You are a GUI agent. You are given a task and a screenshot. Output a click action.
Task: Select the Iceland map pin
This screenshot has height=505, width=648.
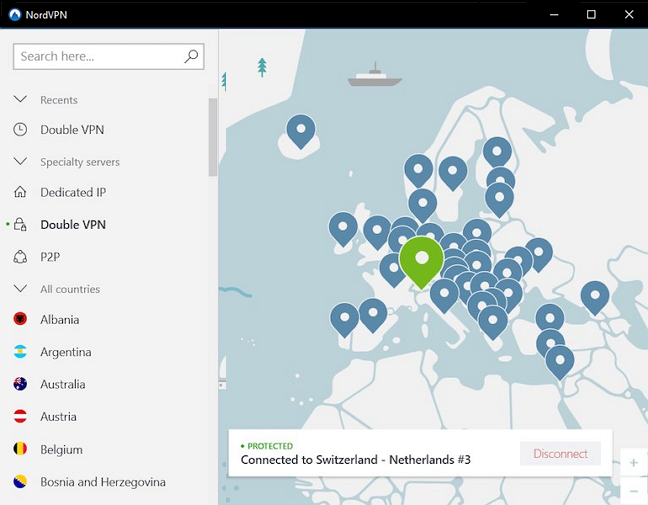click(x=301, y=132)
